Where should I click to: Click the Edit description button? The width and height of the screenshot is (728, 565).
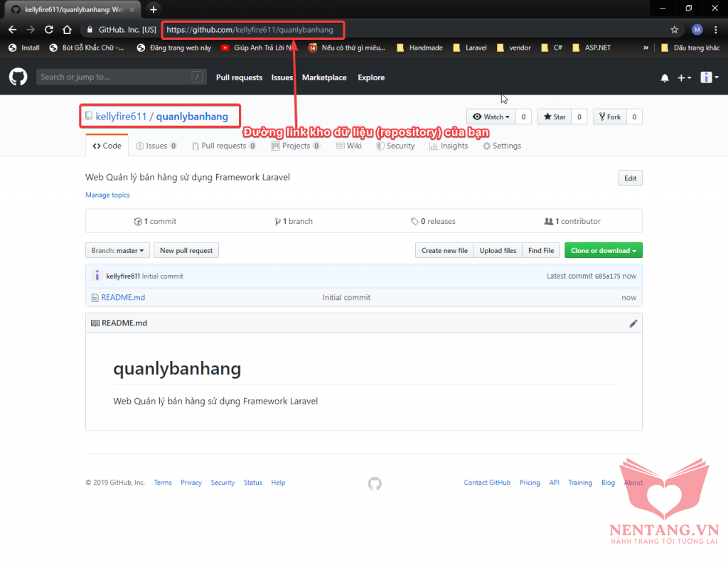tap(630, 178)
